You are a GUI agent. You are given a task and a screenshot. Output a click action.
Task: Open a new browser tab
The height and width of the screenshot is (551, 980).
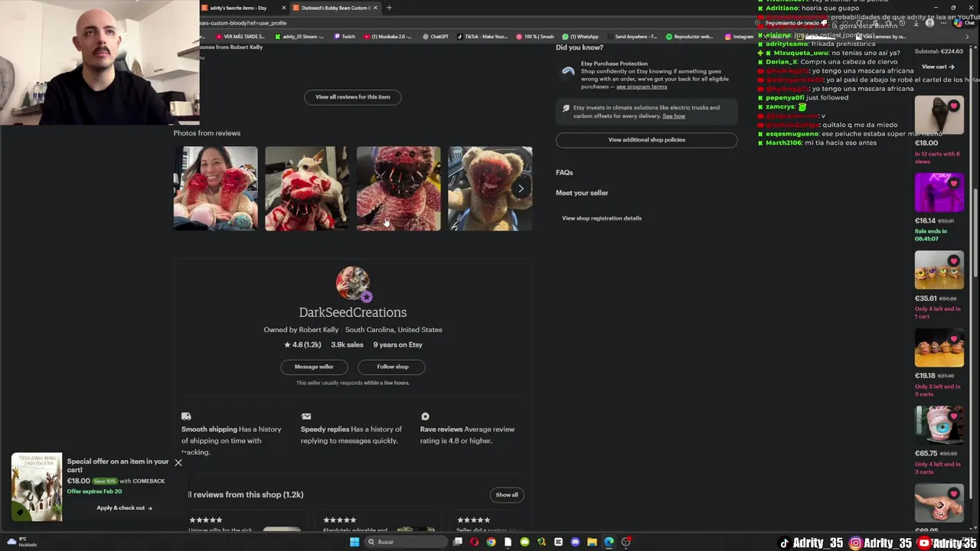click(389, 8)
